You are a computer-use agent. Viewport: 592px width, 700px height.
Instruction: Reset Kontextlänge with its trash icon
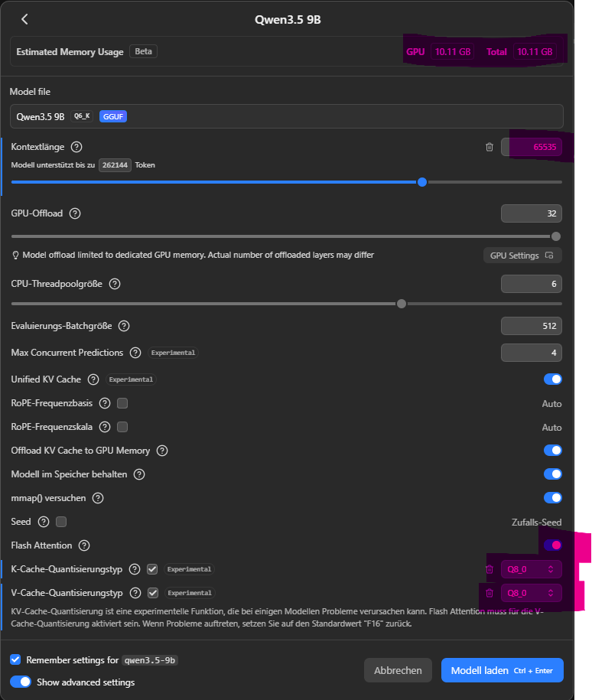(x=490, y=147)
